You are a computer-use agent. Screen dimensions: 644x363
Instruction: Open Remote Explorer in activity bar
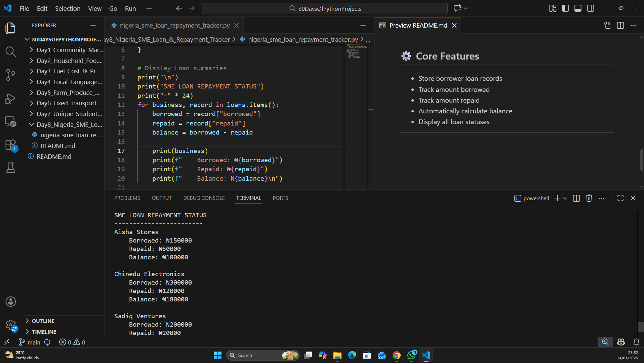click(10, 121)
